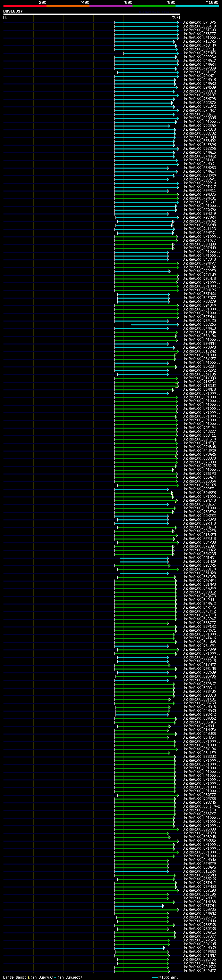222x980 pixels.
Task: Select label UniRef100_C4WUS6
Action: [x=199, y=734]
